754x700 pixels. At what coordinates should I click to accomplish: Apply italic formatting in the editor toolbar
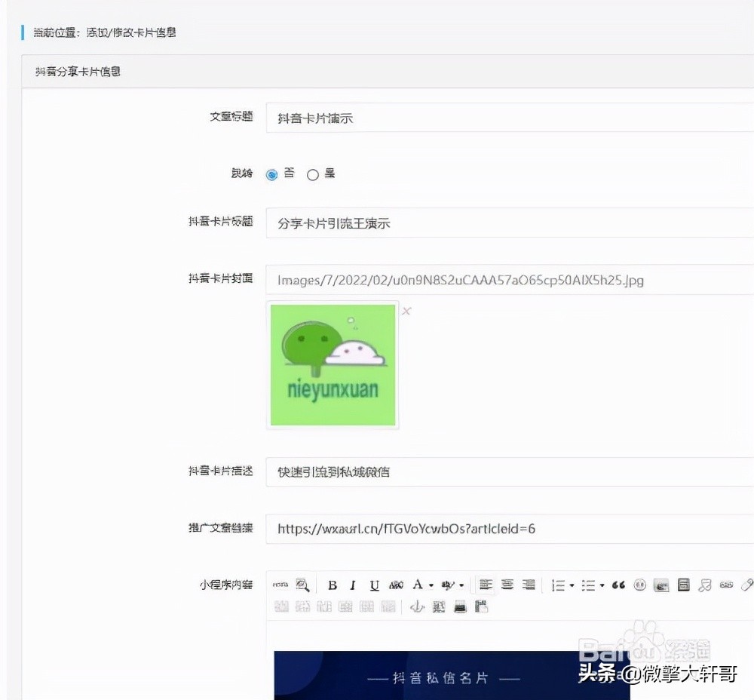351,584
